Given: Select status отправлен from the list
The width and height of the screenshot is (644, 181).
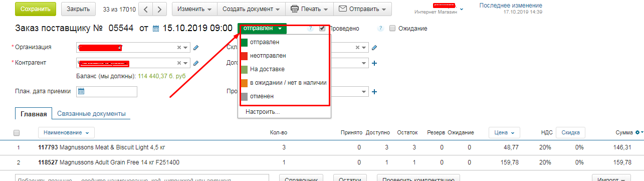Looking at the screenshot, I should (285, 42).
